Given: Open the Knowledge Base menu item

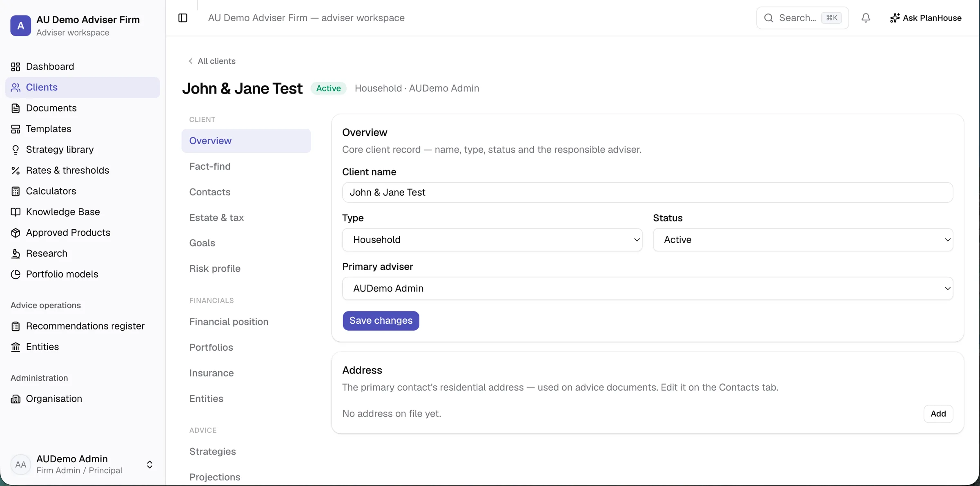Looking at the screenshot, I should point(82,212).
